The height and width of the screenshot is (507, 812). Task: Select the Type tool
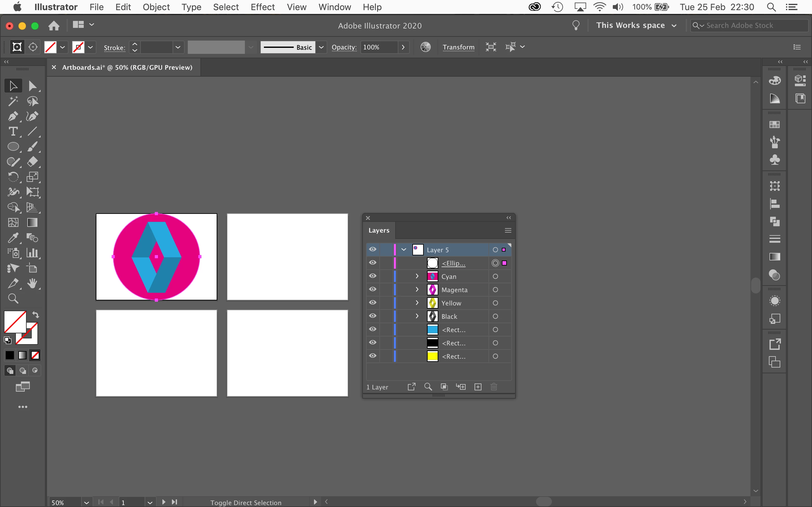[13, 132]
